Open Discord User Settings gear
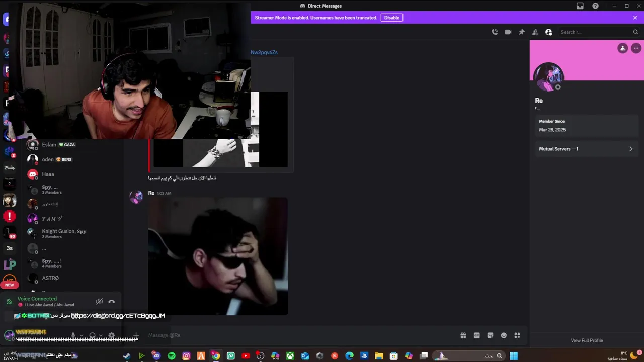The image size is (644, 362). (112, 335)
